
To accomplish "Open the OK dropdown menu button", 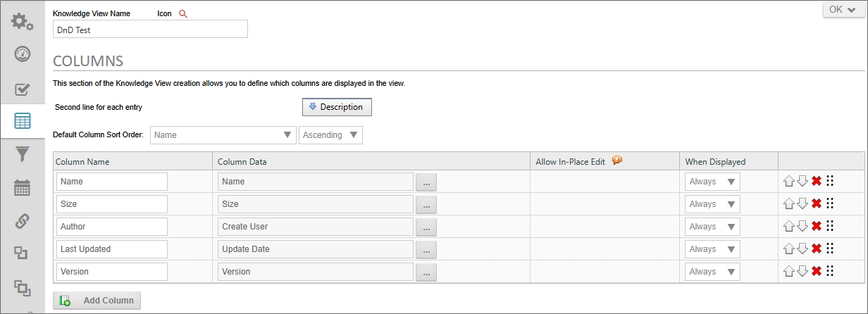I will (843, 10).
